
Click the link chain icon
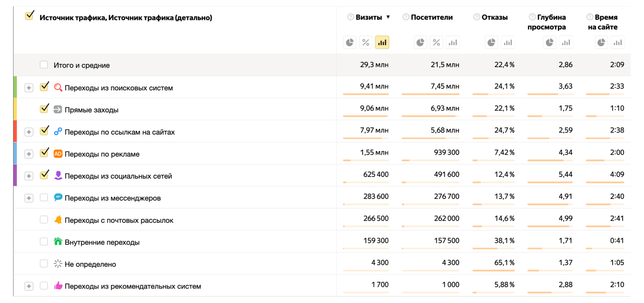[58, 131]
